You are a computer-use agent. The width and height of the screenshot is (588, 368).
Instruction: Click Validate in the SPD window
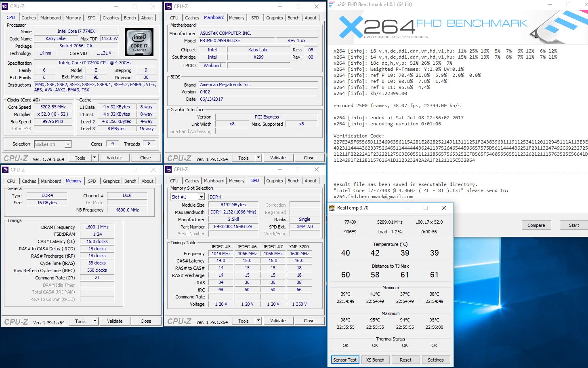coord(278,321)
